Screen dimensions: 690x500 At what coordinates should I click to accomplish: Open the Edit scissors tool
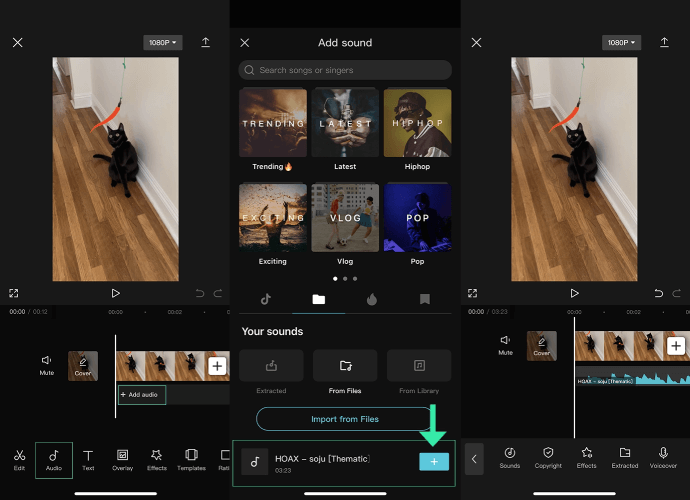click(x=19, y=460)
